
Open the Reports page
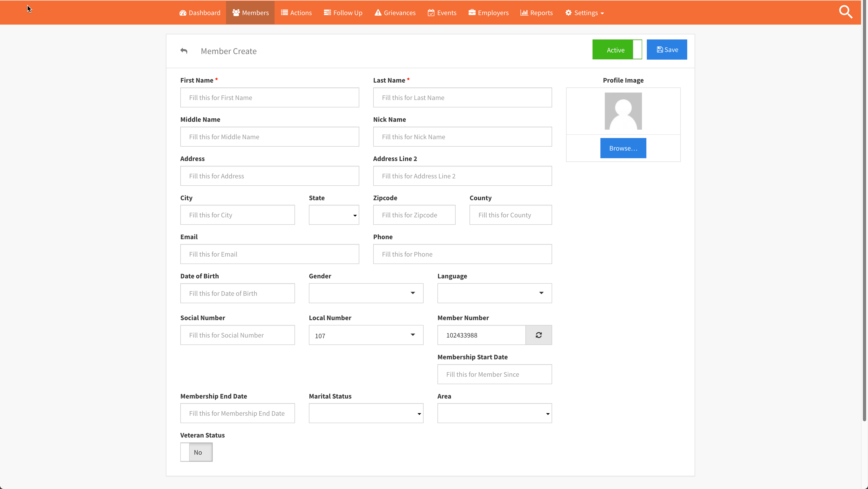[536, 13]
